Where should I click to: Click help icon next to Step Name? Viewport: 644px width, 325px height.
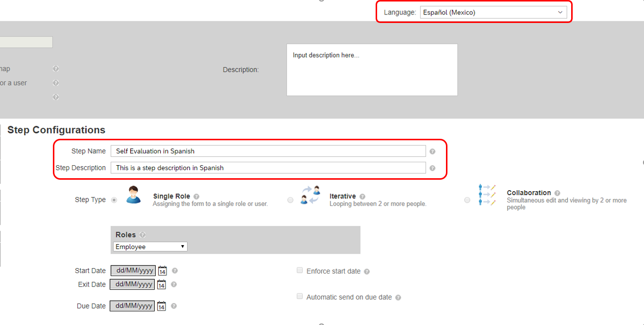(x=432, y=151)
